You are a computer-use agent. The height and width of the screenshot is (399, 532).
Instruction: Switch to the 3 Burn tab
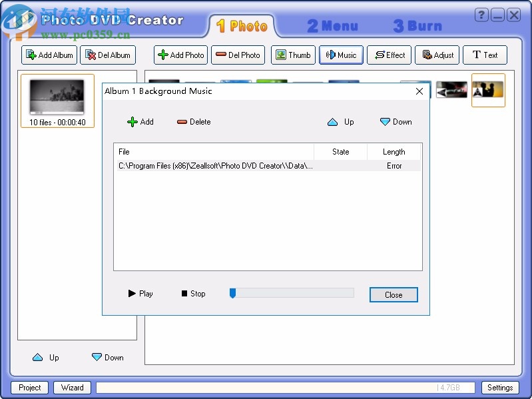[417, 26]
